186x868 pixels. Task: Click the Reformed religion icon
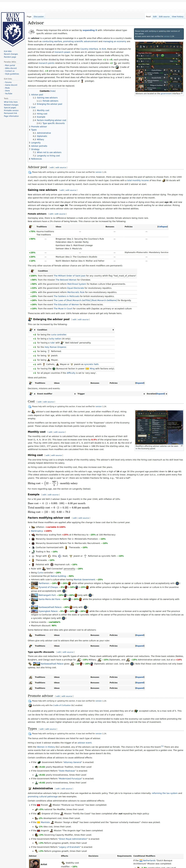[49, 351]
